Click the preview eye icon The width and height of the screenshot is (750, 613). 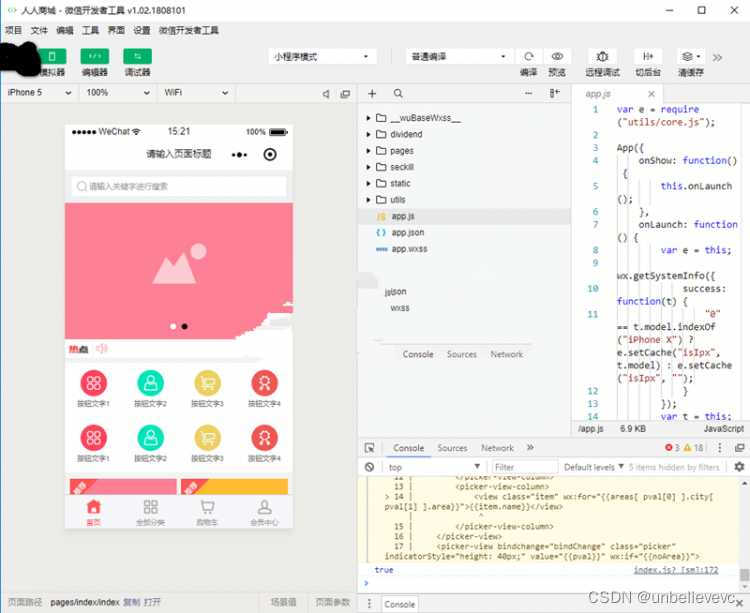pos(557,56)
